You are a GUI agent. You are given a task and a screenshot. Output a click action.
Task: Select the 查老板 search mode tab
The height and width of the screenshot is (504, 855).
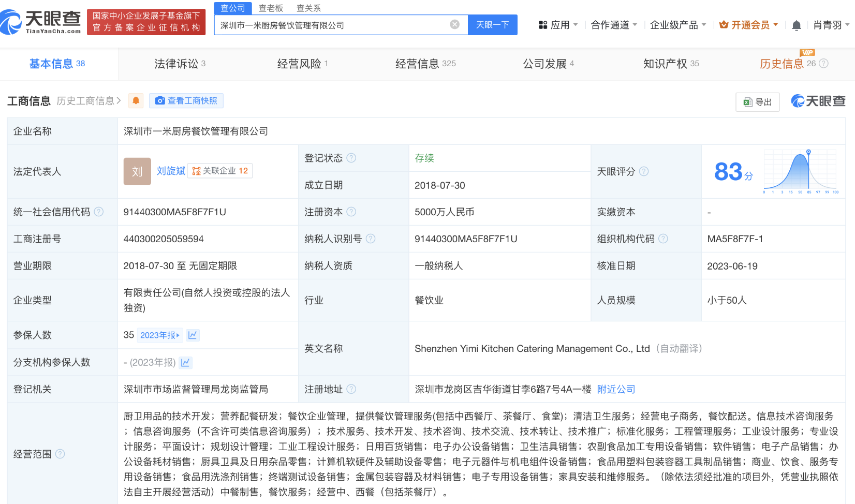271,8
